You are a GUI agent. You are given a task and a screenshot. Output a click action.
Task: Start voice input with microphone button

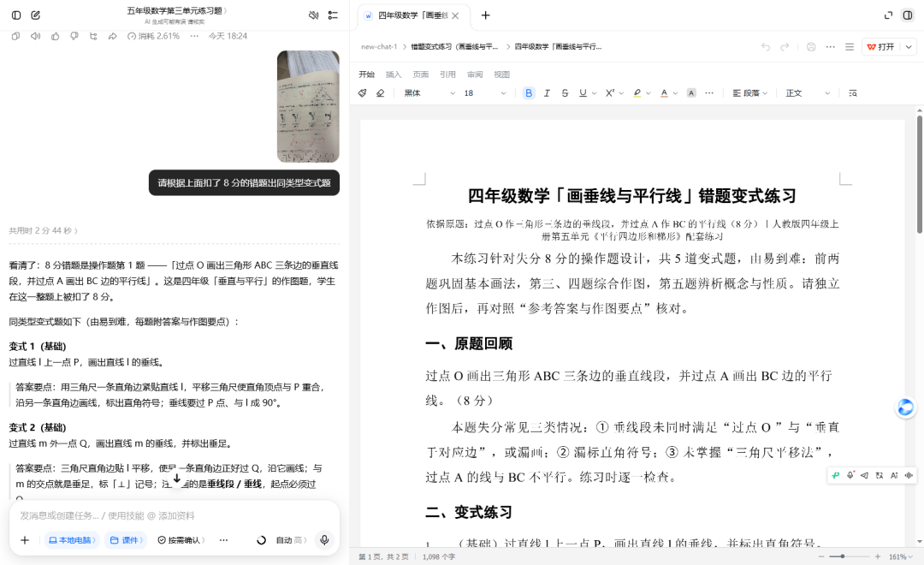pos(324,539)
